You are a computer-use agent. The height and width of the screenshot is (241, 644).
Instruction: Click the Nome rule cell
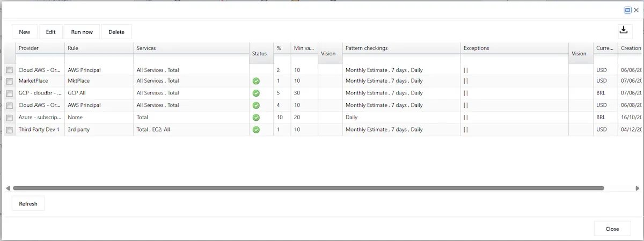pos(99,118)
